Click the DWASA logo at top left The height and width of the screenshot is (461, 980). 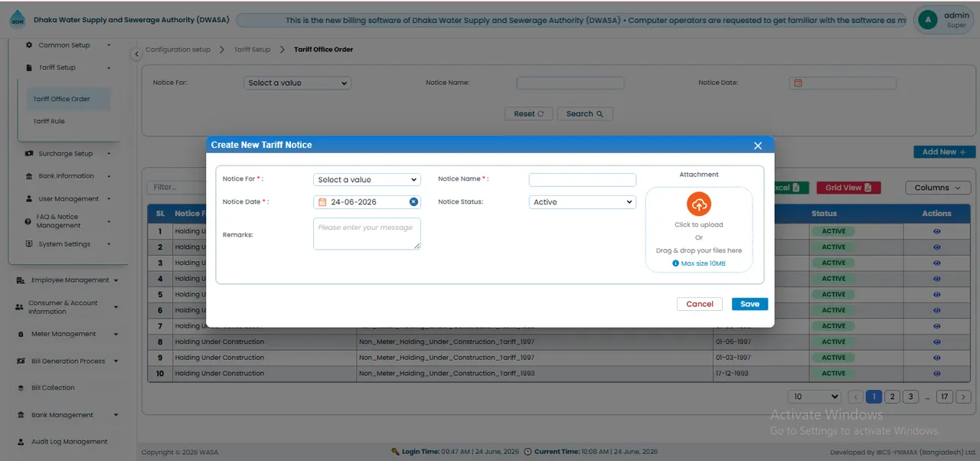[18, 20]
